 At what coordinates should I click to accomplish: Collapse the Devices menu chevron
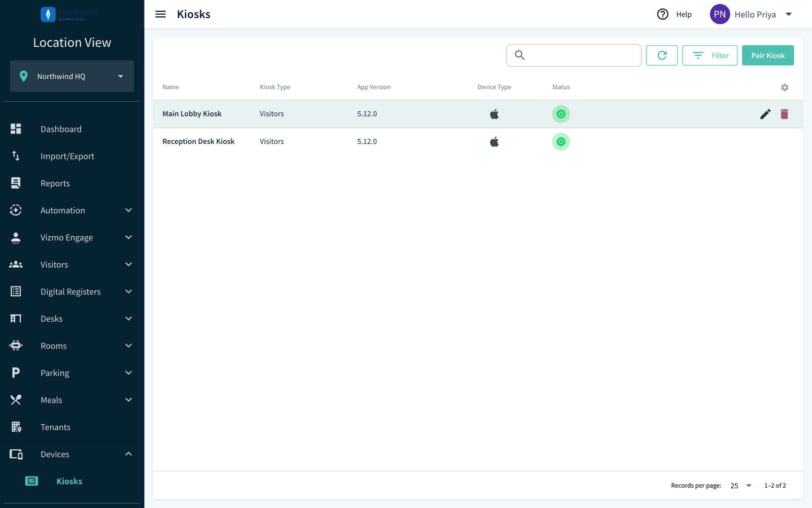pos(128,454)
